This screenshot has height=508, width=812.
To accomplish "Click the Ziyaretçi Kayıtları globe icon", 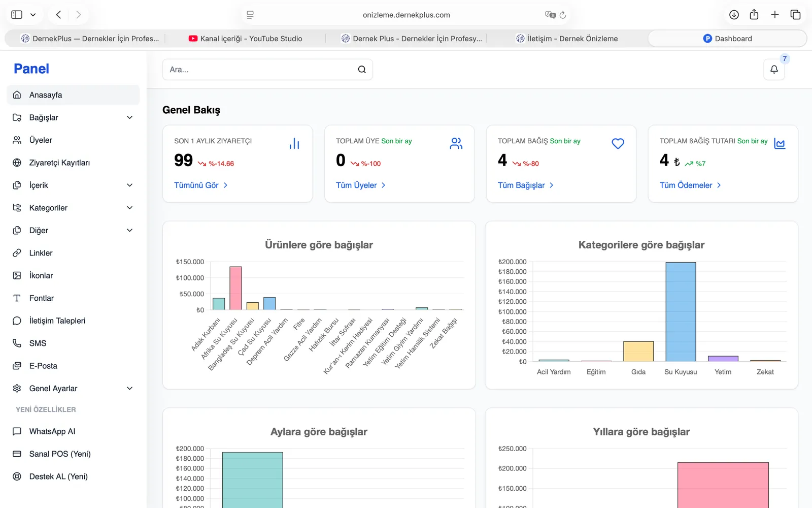I will click(x=17, y=163).
